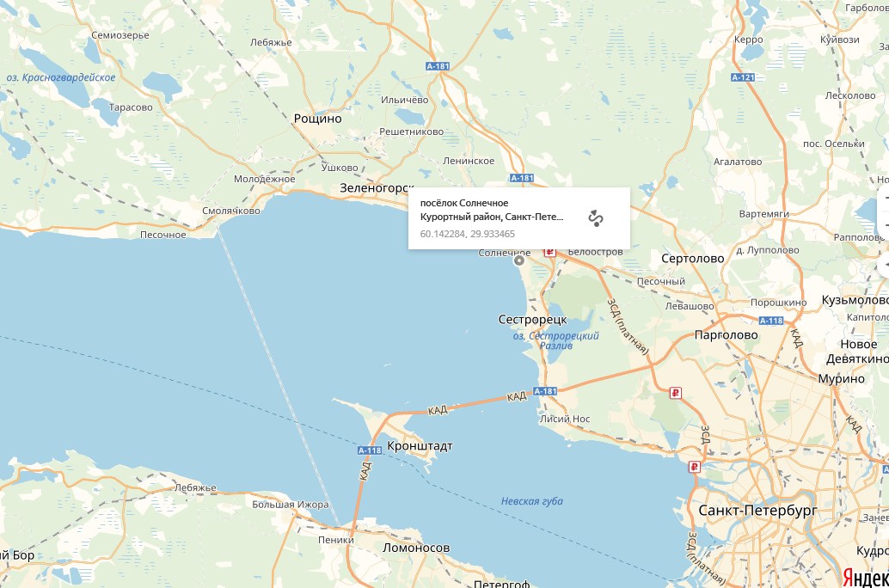The width and height of the screenshot is (889, 588).
Task: Click the A-121 road shield near Керро
Action: pos(743,77)
